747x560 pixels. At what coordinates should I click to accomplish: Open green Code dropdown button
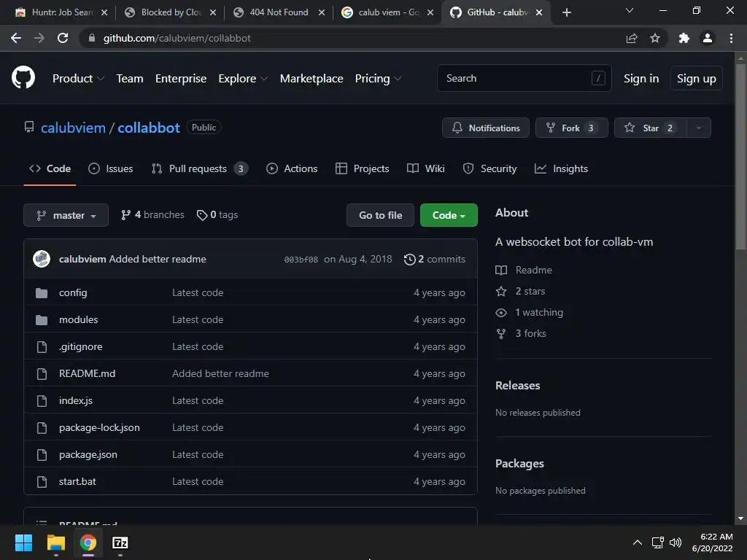pyautogui.click(x=449, y=215)
